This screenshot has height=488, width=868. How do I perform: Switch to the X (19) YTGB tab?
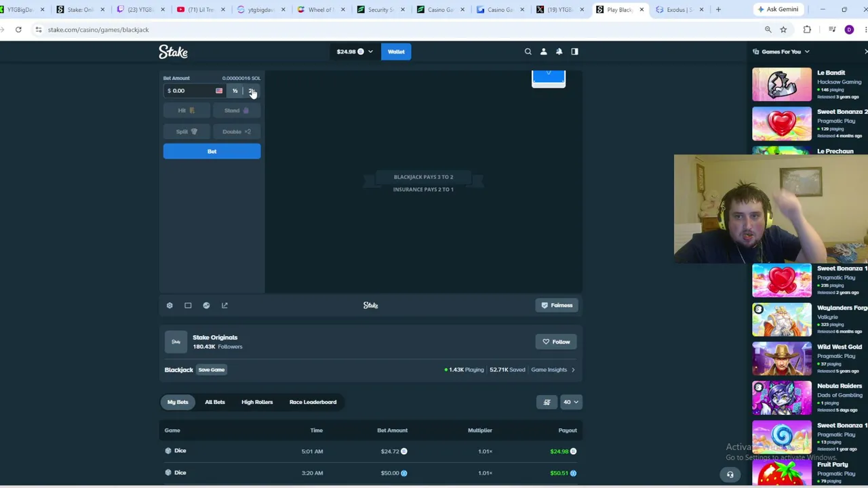559,9
